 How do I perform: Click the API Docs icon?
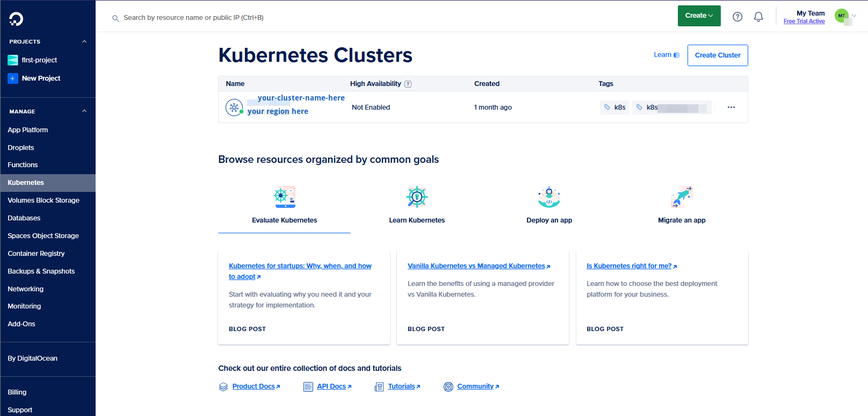pyautogui.click(x=308, y=387)
